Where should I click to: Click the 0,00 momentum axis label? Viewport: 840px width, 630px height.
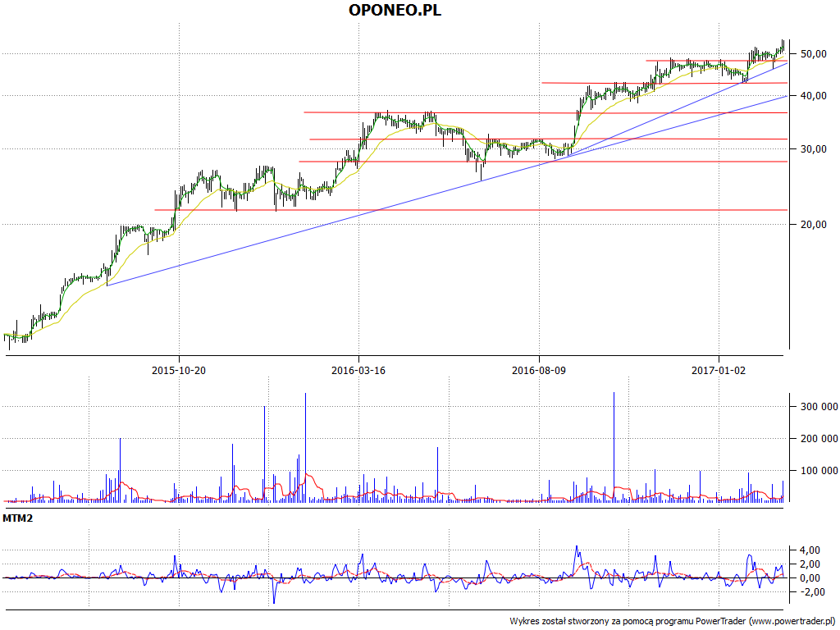pyautogui.click(x=809, y=578)
